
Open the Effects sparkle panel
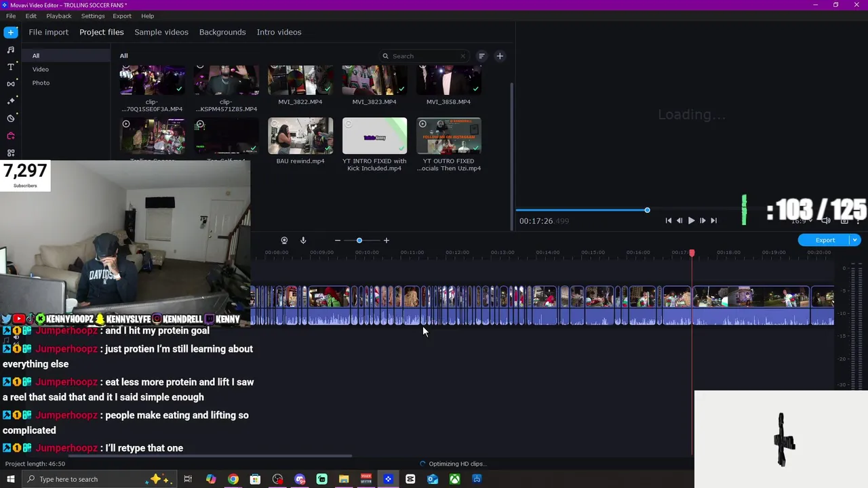[11, 101]
